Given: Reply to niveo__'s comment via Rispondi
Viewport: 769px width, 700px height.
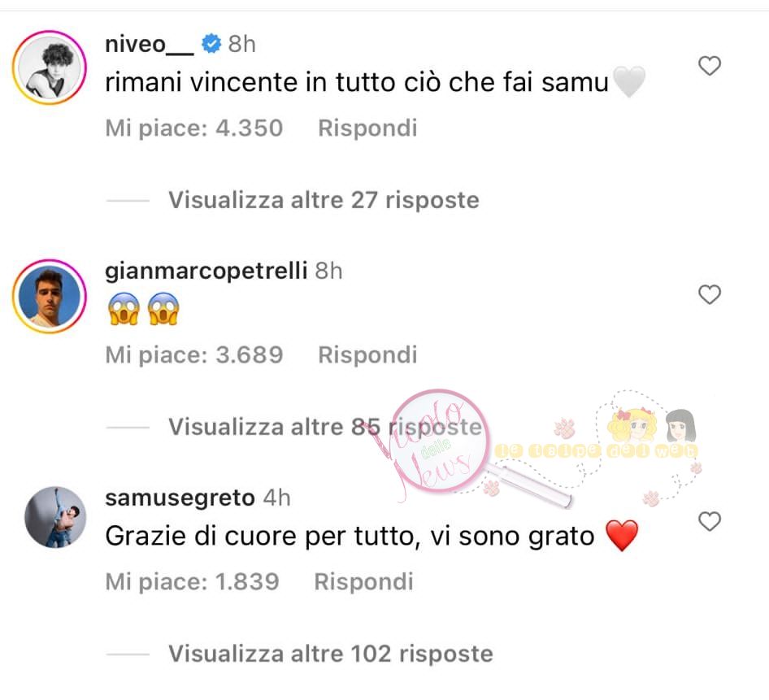Looking at the screenshot, I should [x=367, y=128].
